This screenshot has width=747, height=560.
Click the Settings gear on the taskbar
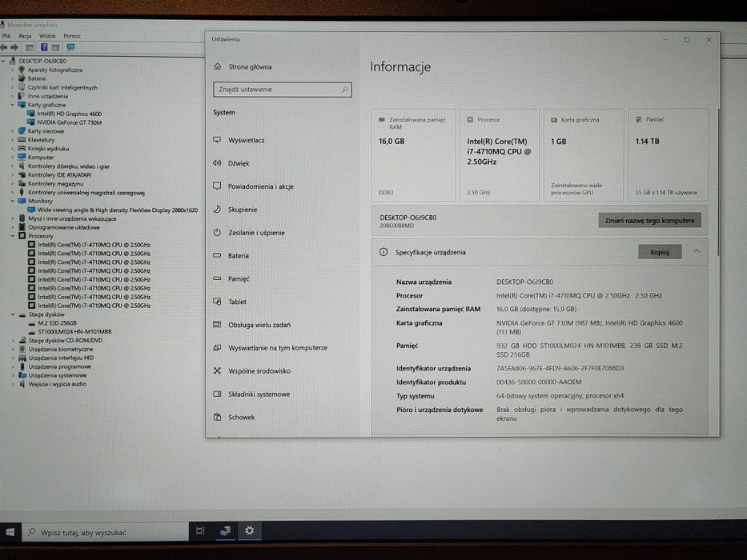tap(249, 530)
